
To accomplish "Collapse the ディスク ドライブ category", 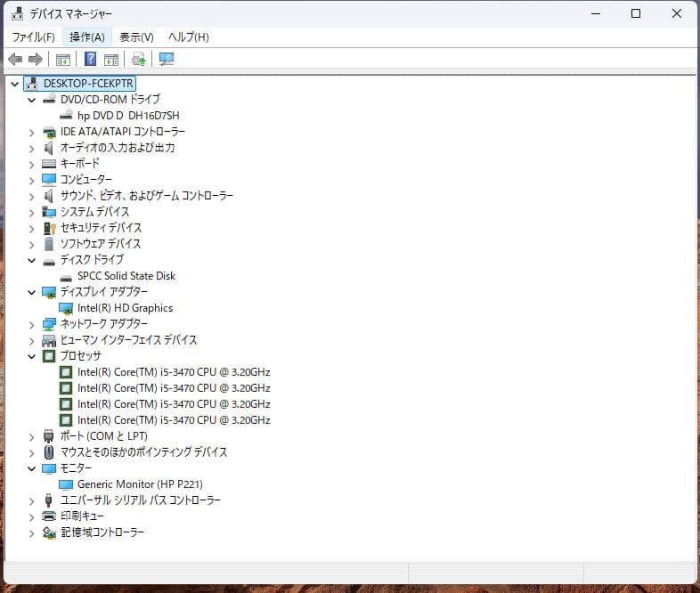I will (32, 260).
